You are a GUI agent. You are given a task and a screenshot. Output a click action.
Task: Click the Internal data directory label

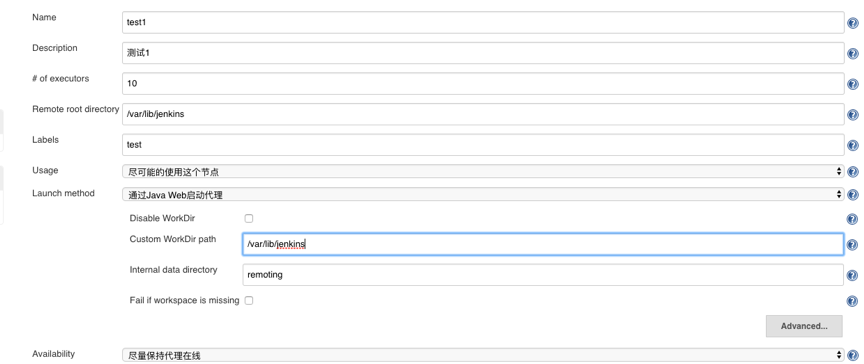click(x=174, y=270)
